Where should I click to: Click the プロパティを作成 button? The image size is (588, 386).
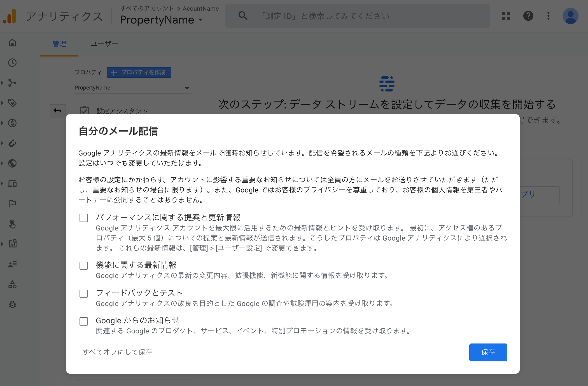pyautogui.click(x=139, y=72)
